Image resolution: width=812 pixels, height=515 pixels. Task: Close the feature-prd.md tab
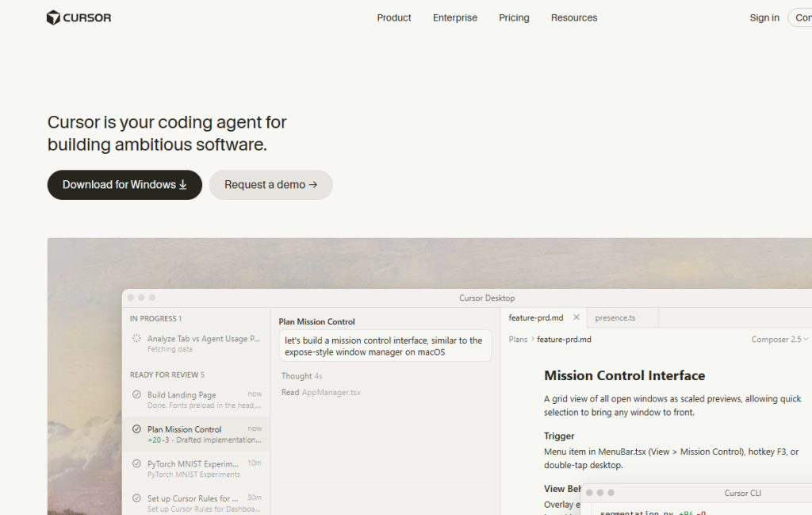point(576,317)
